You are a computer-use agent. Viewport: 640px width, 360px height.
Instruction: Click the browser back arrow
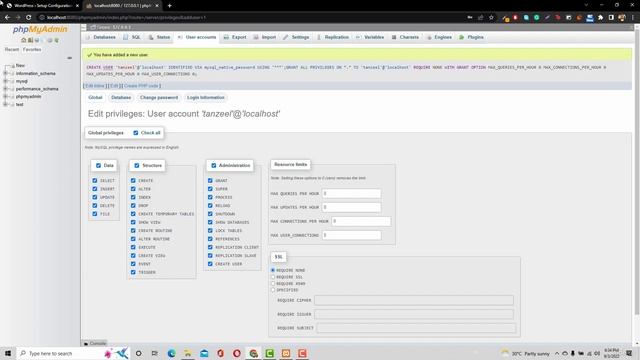(7, 17)
